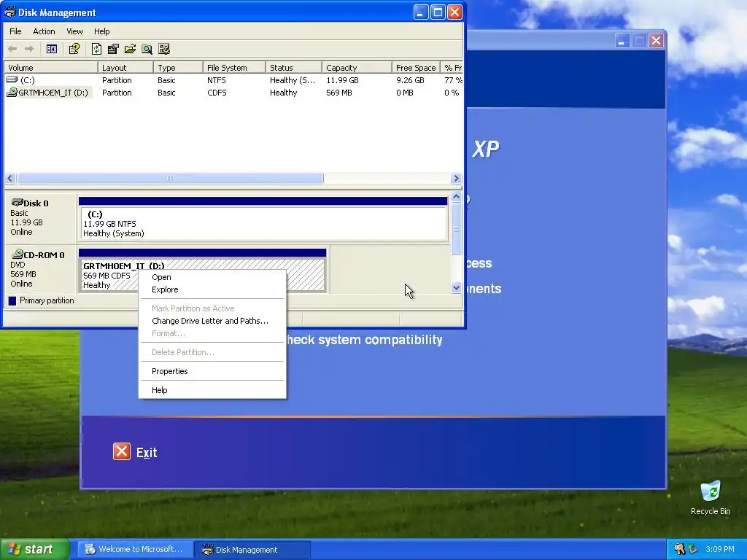Screen dimensions: 747x560
Task: Open the Action menu
Action: click(x=44, y=31)
